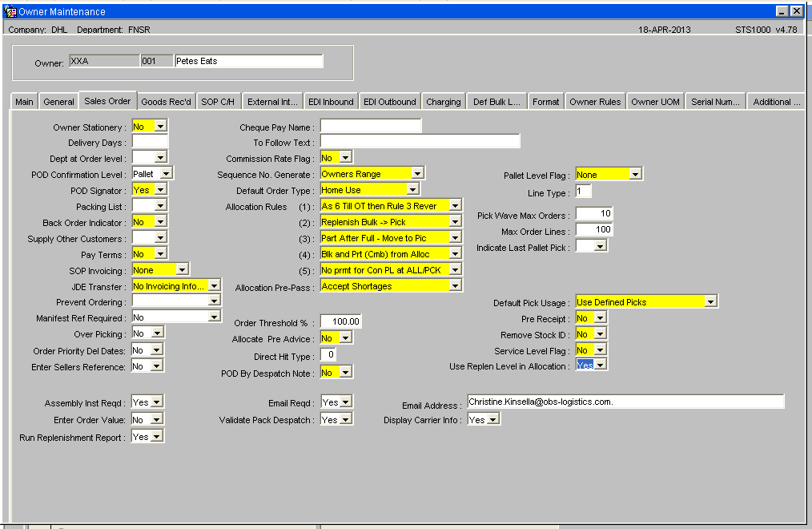This screenshot has width=812, height=529.
Task: Expand the Pre Receipt dropdown
Action: 600,317
